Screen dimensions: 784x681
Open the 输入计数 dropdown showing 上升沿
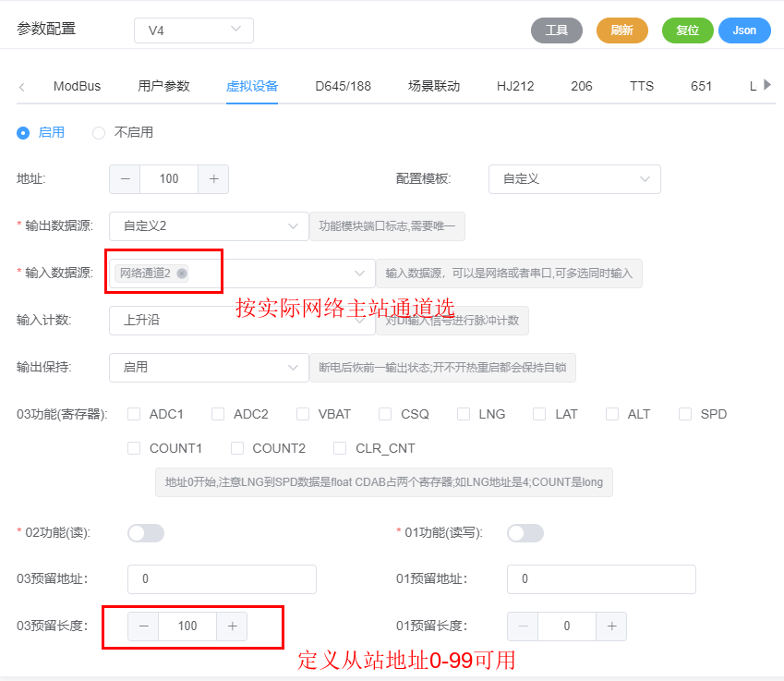tap(242, 321)
